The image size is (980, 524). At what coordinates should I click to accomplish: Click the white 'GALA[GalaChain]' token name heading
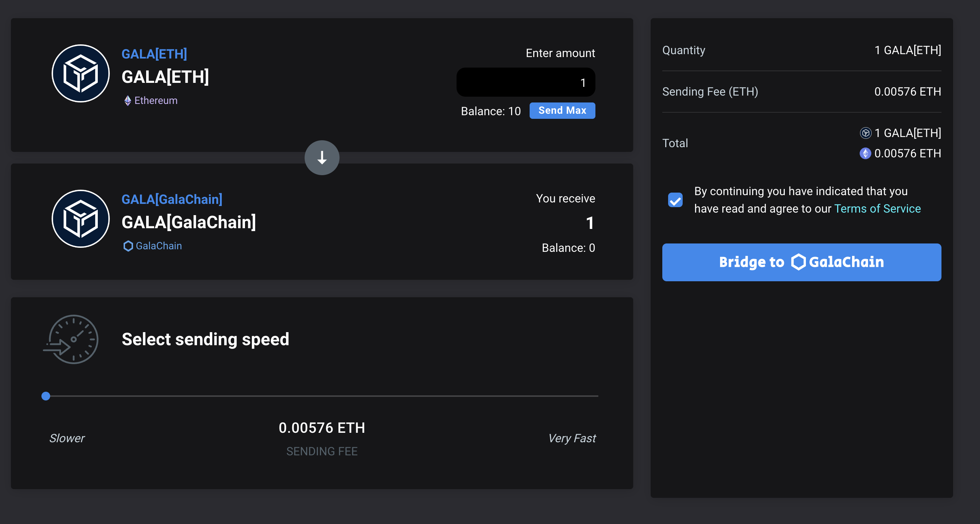(x=189, y=222)
